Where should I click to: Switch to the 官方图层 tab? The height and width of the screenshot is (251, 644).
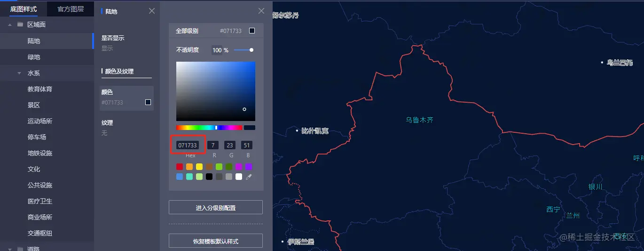71,9
